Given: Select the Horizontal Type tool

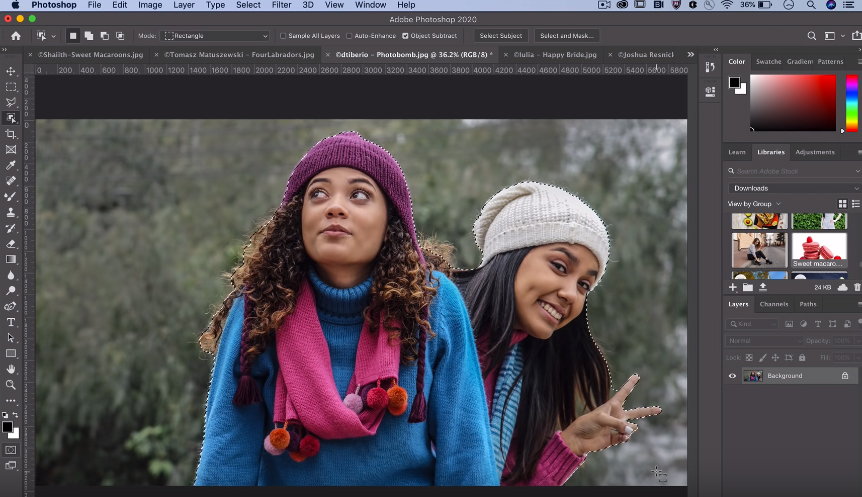Looking at the screenshot, I should click(11, 322).
